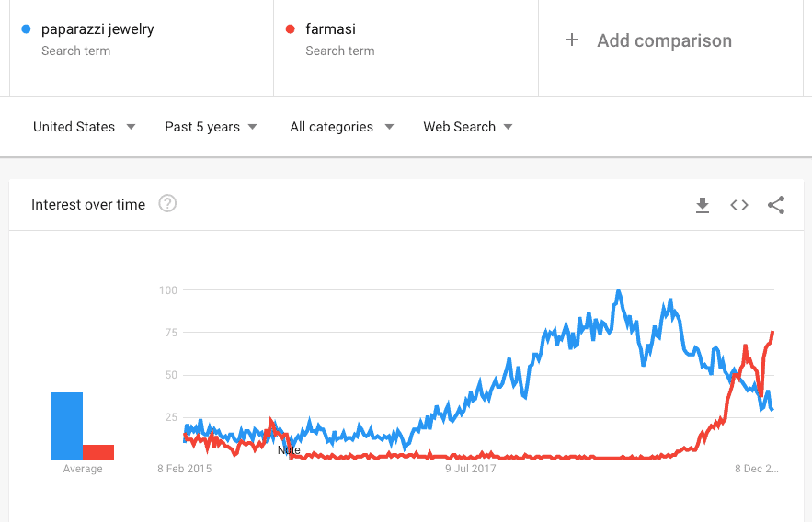812x522 pixels.
Task: Select the blue average bar
Action: pos(67,426)
